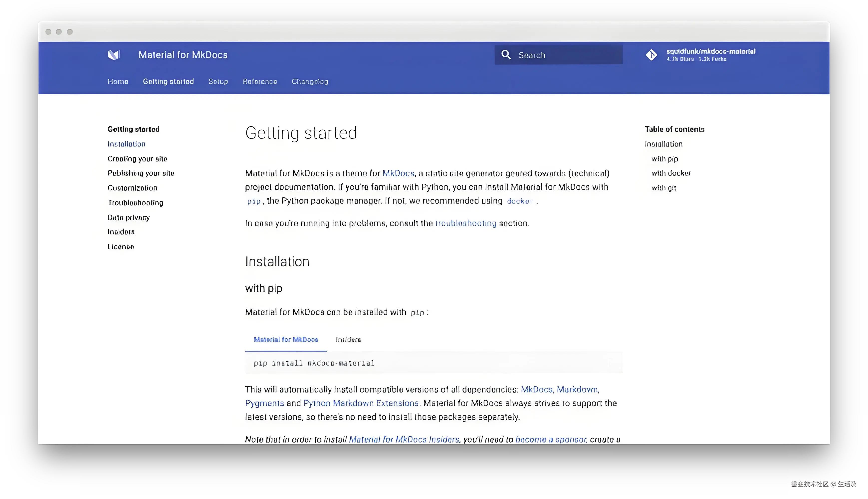Open Creating your site in sidebar
The image size is (868, 499).
(137, 159)
